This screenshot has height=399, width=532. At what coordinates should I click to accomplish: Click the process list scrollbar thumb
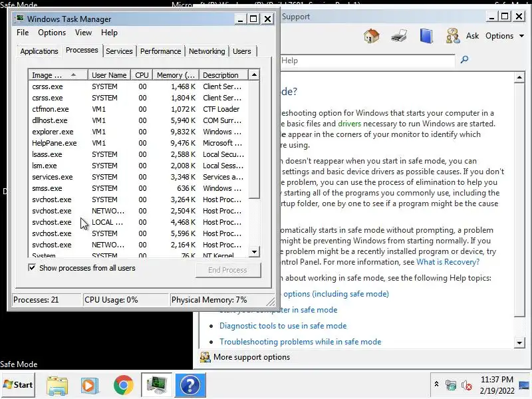coord(254,140)
